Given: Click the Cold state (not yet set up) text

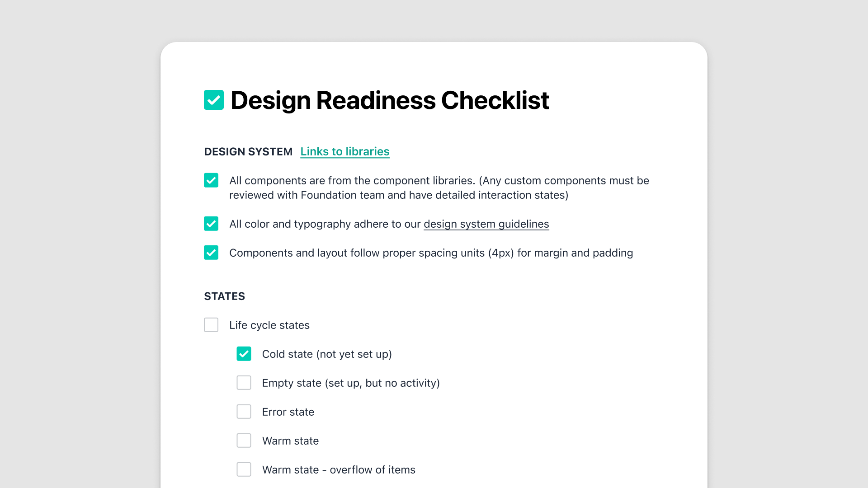Looking at the screenshot, I should pyautogui.click(x=327, y=354).
